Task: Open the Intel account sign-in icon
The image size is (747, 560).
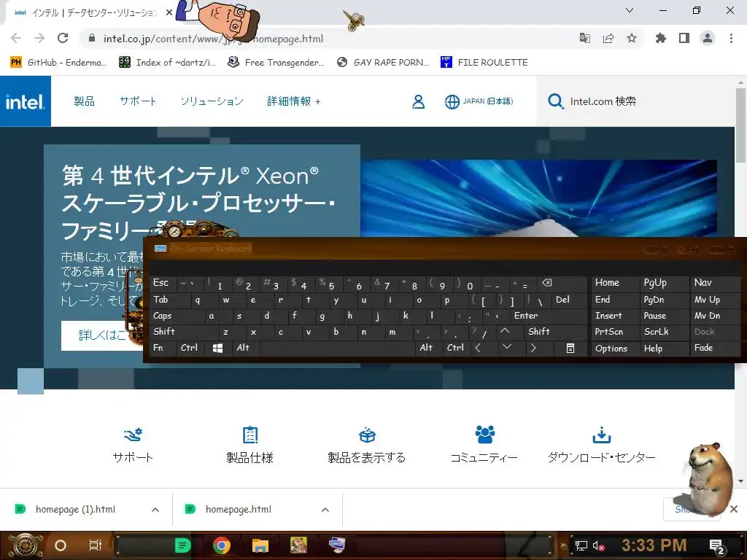Action: click(418, 101)
